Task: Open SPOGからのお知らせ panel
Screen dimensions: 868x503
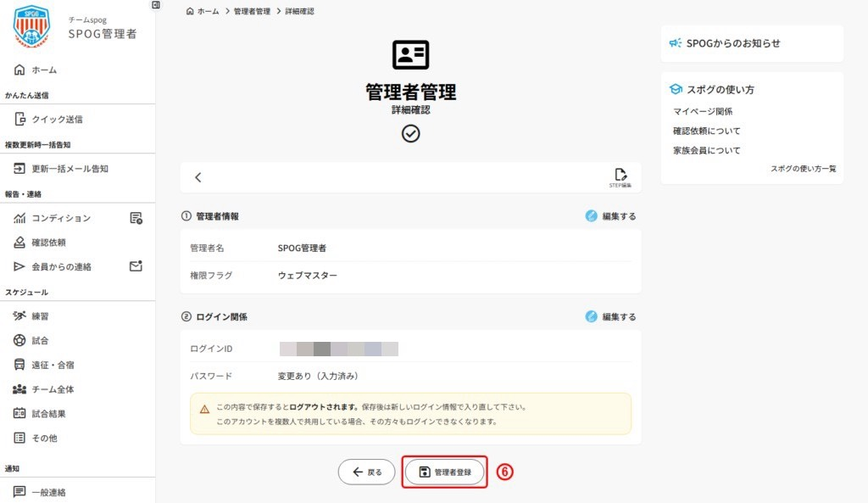Action: coord(752,43)
